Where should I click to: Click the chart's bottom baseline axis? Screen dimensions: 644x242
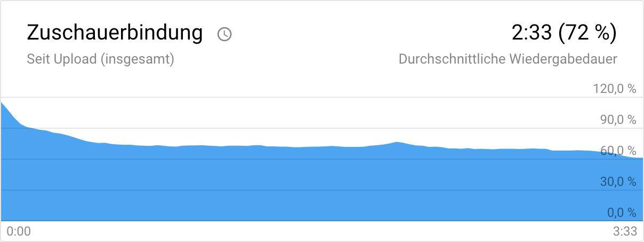[x=320, y=221]
